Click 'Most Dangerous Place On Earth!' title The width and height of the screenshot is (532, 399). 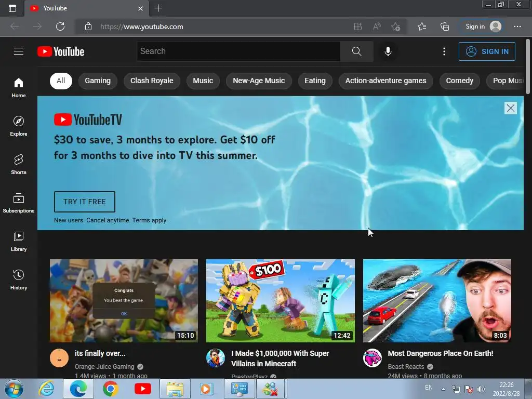(441, 353)
